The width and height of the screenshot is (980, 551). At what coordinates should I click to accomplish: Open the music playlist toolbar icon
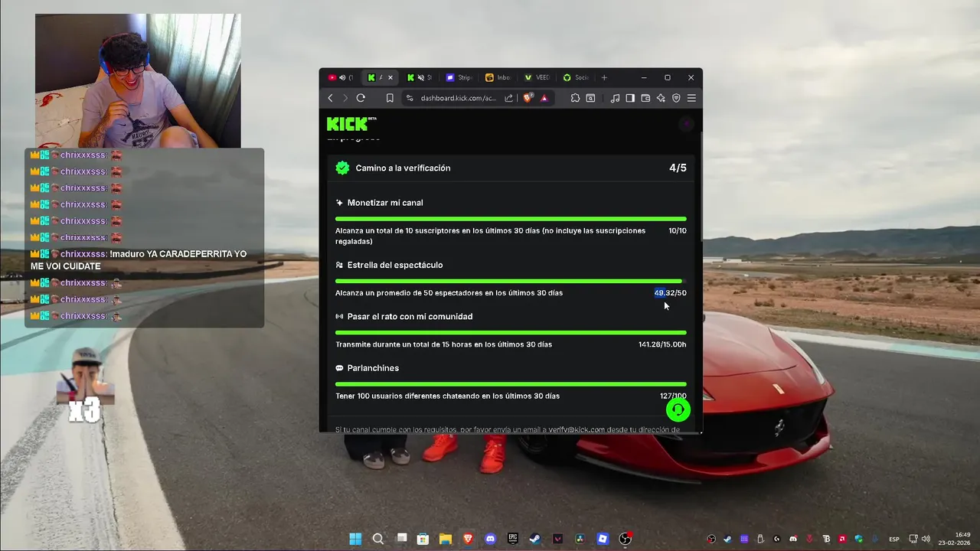[x=615, y=98]
